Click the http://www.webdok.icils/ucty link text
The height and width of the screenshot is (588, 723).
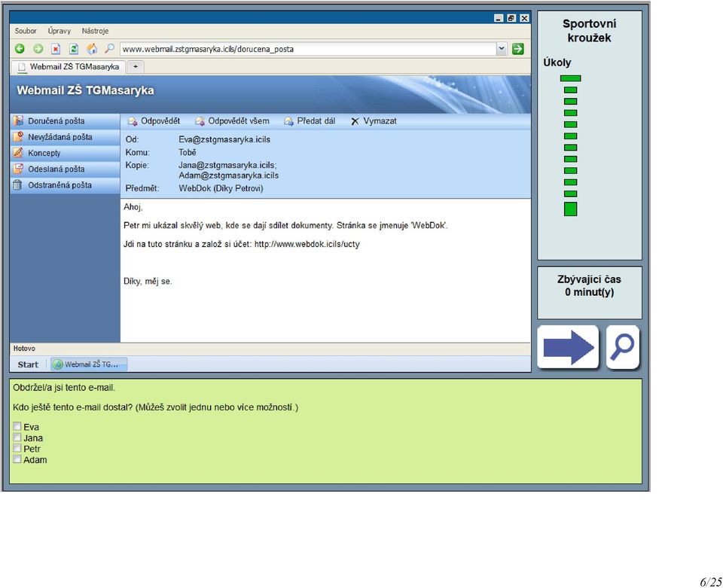tap(307, 244)
